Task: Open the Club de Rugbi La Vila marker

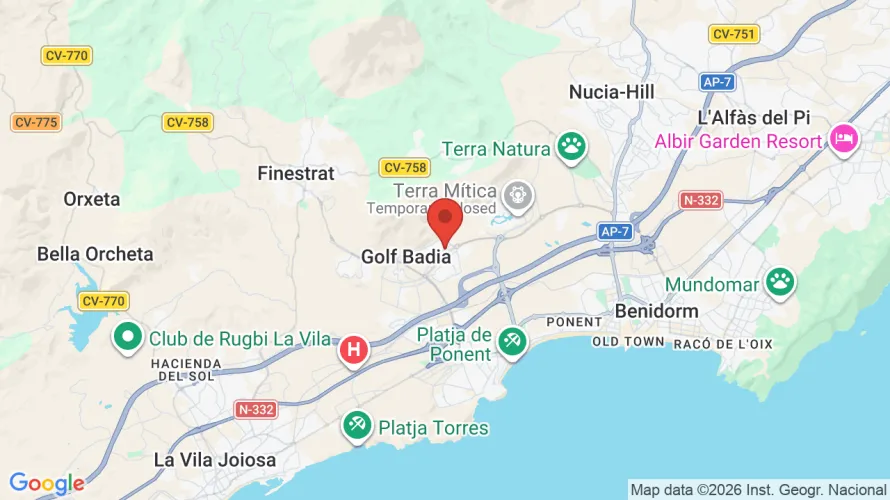Action: tap(128, 338)
